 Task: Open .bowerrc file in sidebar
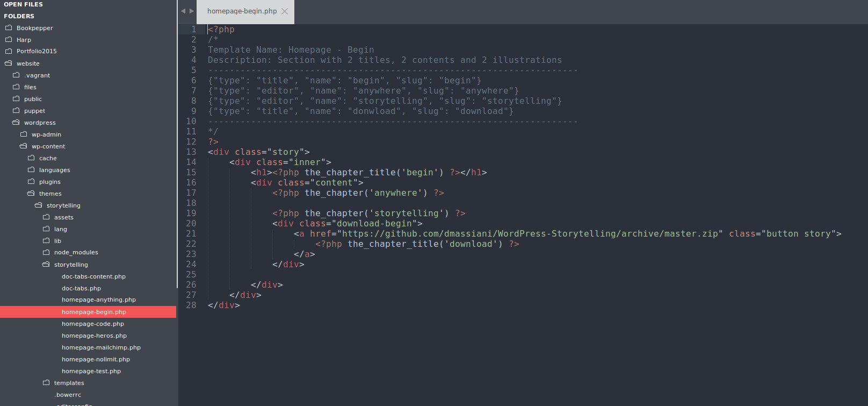68,395
